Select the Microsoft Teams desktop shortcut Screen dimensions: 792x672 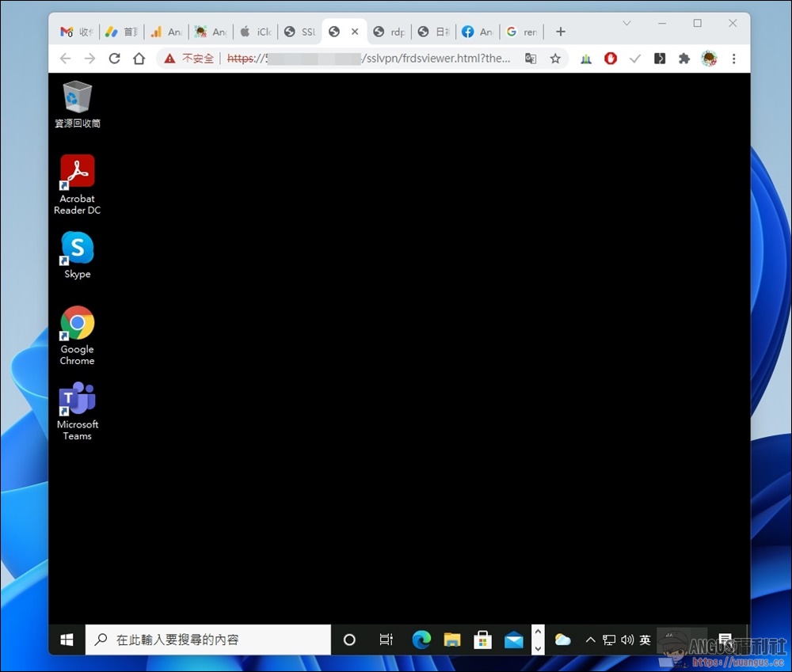click(x=77, y=411)
